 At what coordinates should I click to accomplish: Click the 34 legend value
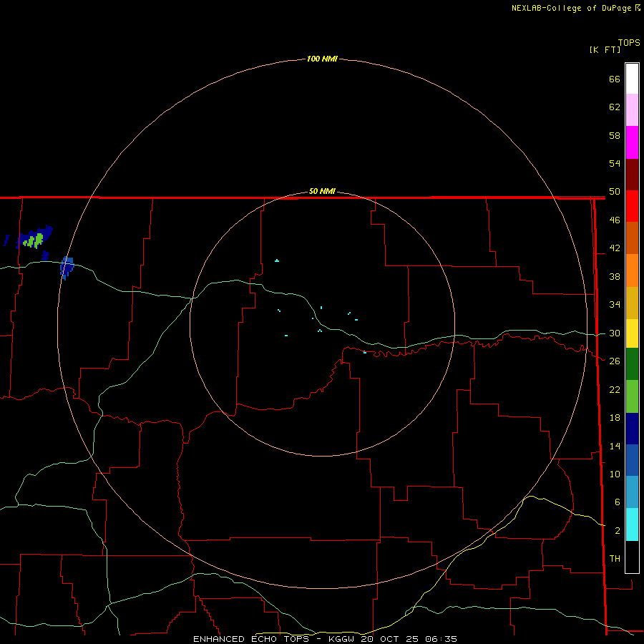(615, 305)
